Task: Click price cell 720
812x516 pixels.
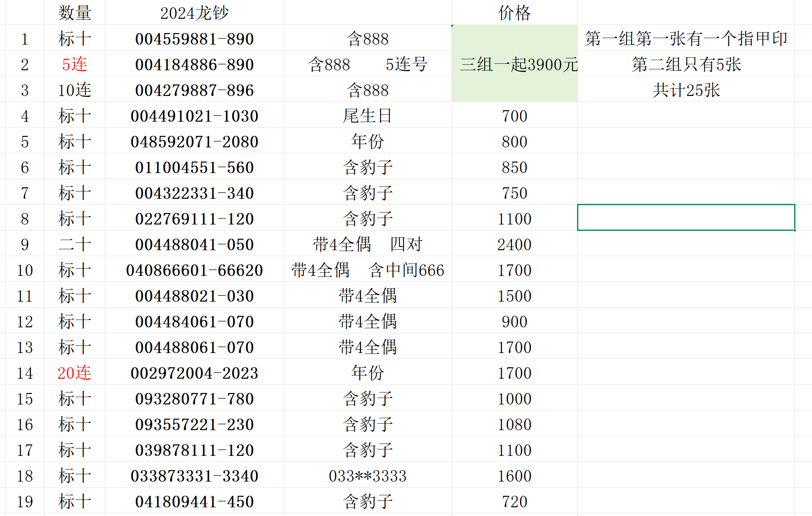Action: pyautogui.click(x=515, y=501)
